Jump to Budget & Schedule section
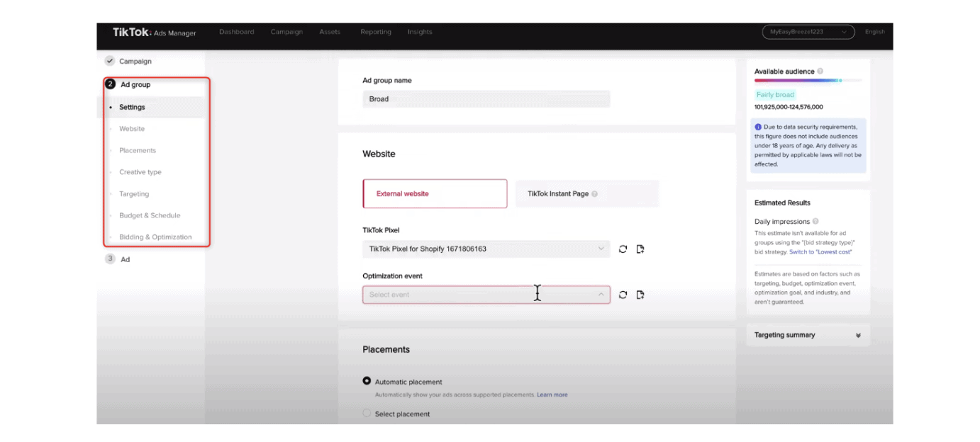The height and width of the screenshot is (442, 980). tap(150, 215)
